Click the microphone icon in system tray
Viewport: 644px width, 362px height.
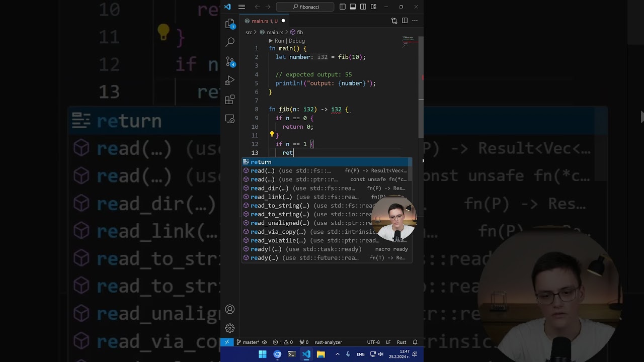pos(348,354)
